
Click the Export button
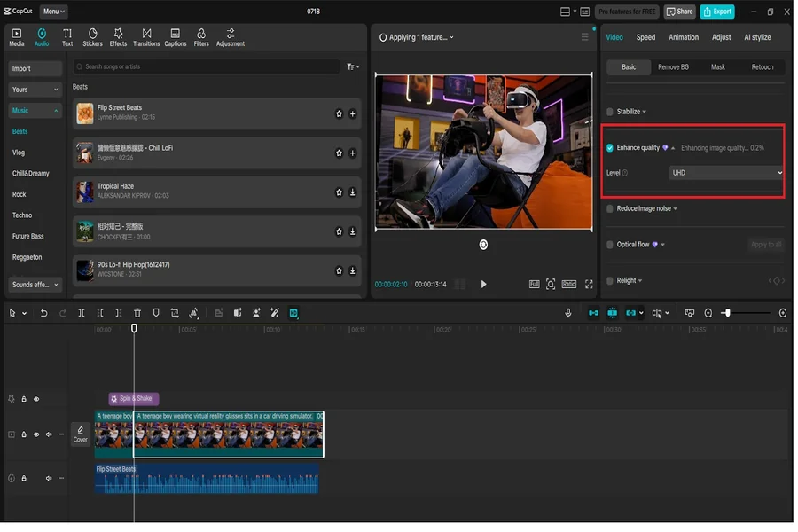click(x=716, y=12)
